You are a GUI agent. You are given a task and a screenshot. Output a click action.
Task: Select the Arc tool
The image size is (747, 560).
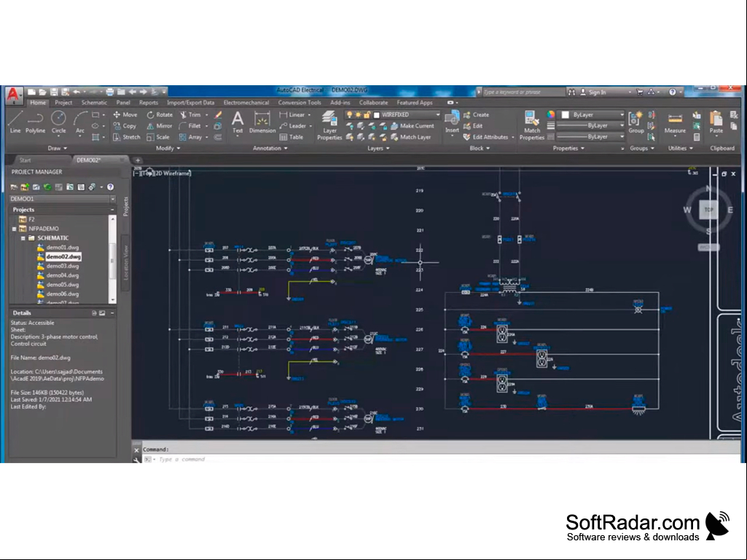tap(80, 122)
